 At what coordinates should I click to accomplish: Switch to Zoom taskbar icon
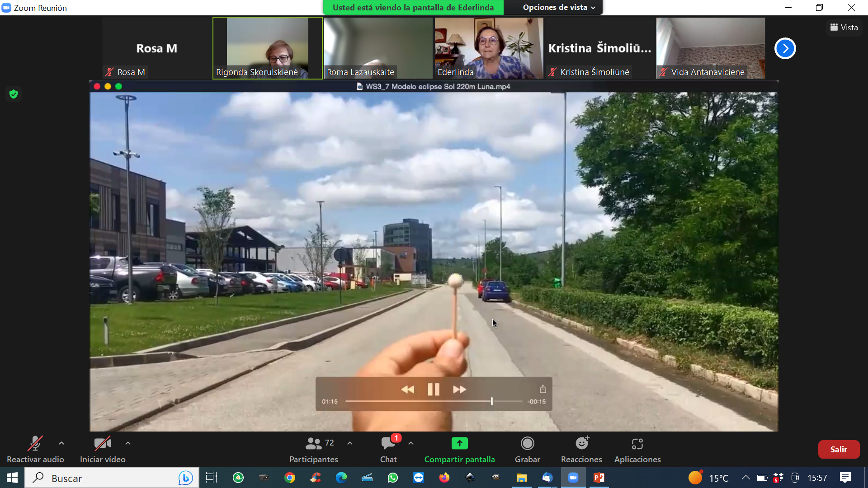[573, 478]
